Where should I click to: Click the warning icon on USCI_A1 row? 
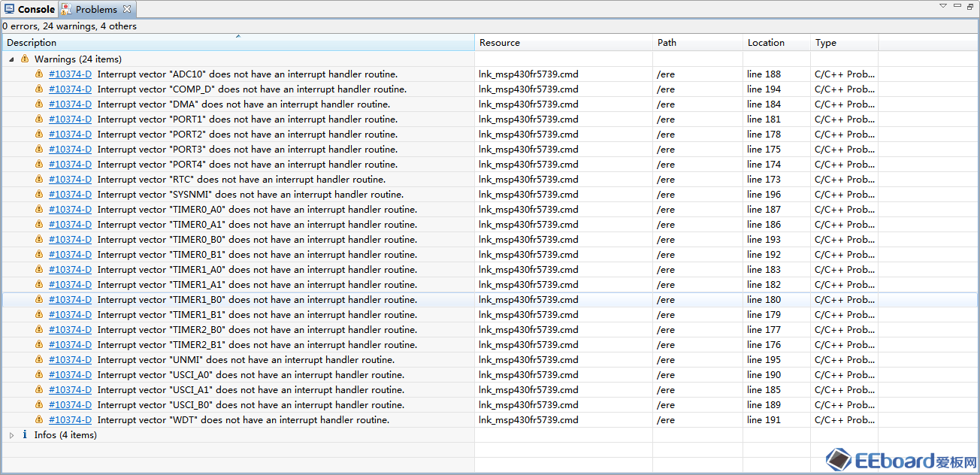(39, 389)
